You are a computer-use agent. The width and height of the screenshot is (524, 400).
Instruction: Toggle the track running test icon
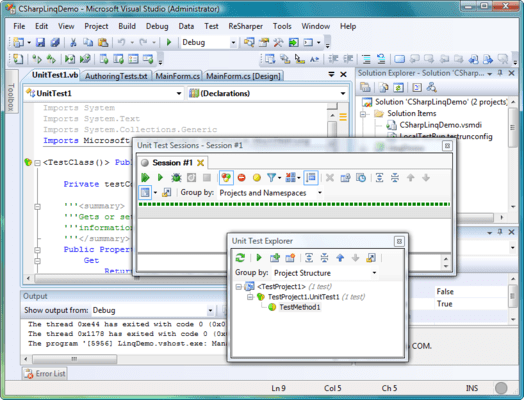coord(311,178)
